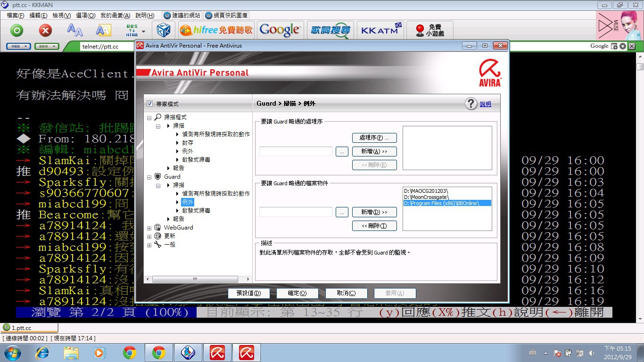Screen dimensions: 644x362
Task: Click 新增(D) to add a file object
Action: [374, 212]
